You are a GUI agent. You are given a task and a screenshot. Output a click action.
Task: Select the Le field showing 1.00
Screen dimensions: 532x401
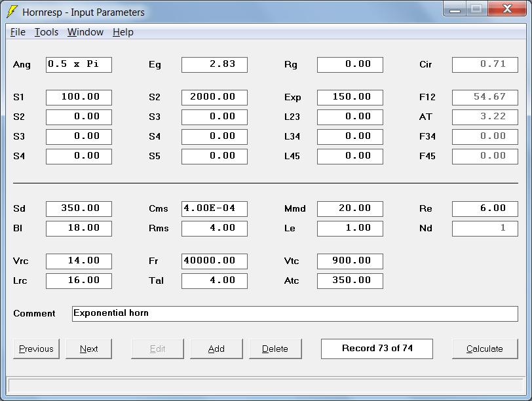350,229
